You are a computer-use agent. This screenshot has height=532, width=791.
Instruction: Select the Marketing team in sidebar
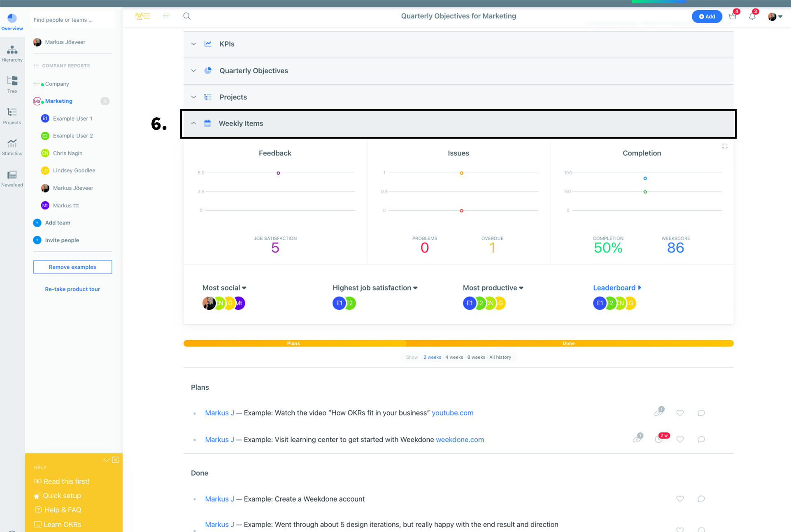[59, 101]
